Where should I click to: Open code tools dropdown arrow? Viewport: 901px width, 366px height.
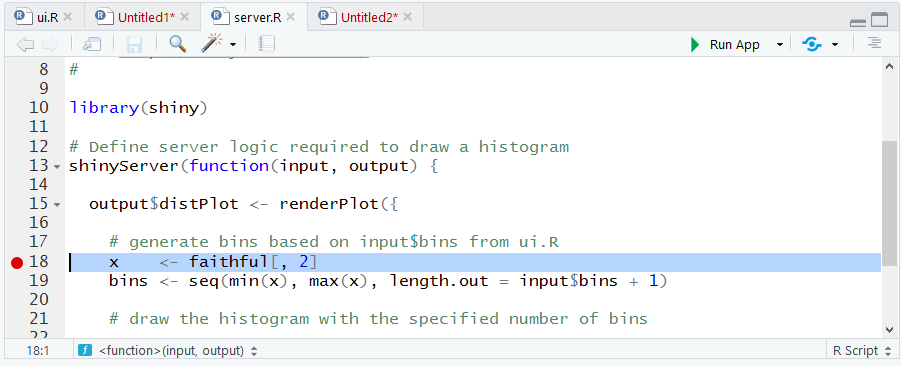click(x=233, y=45)
